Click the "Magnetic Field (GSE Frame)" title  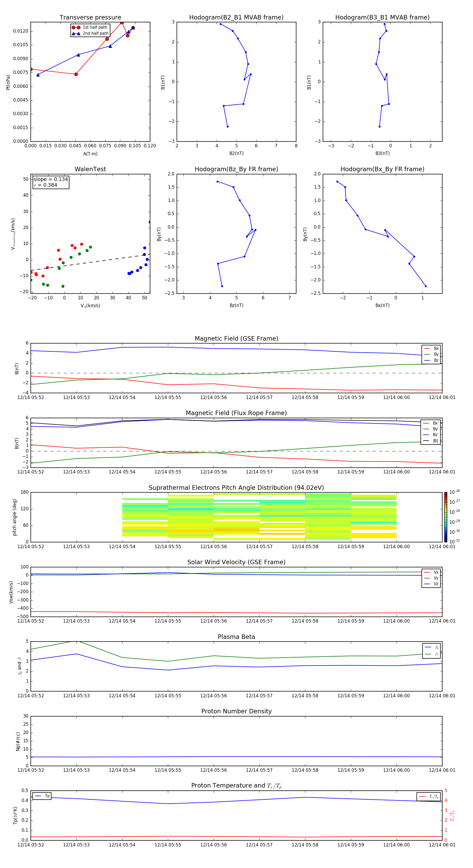click(x=236, y=339)
